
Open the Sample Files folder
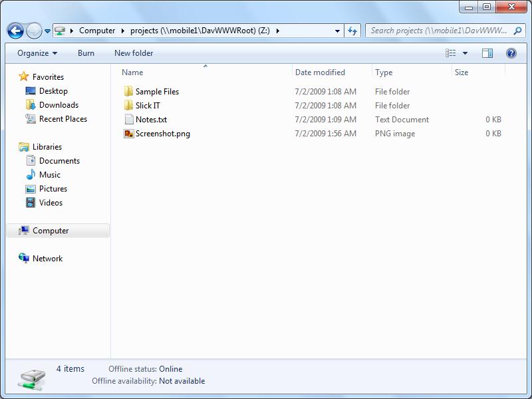coord(157,92)
